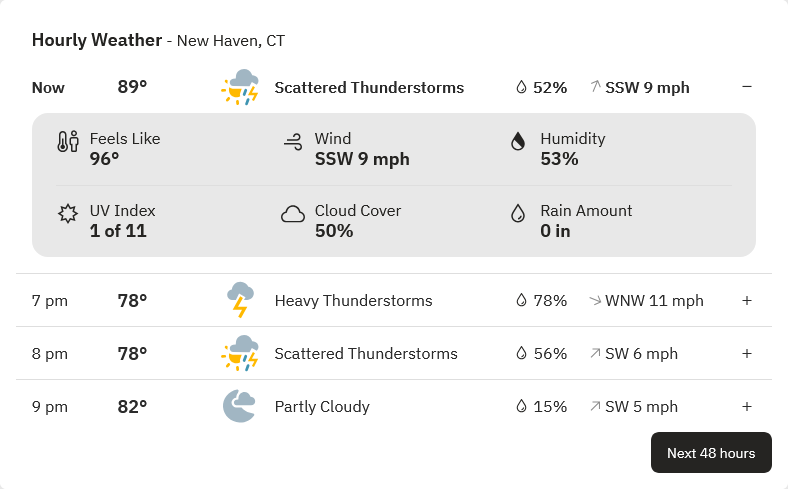Click the Humidity droplet icon

coord(518,141)
